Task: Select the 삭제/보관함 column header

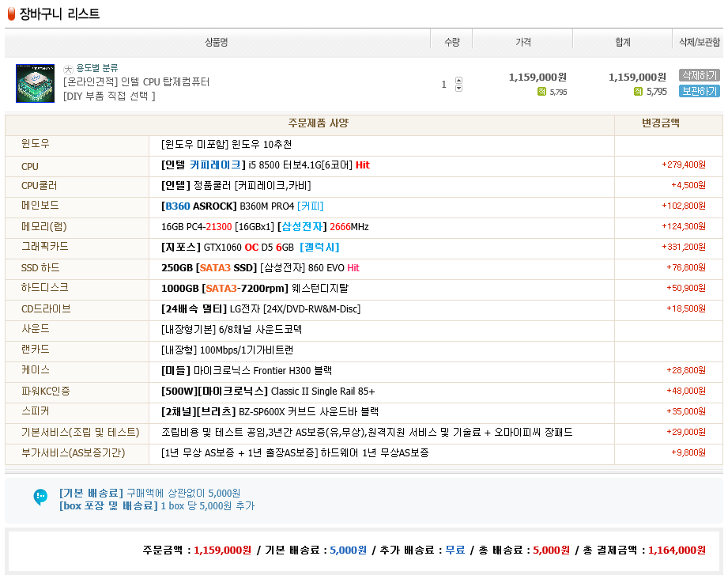Action: pyautogui.click(x=699, y=42)
